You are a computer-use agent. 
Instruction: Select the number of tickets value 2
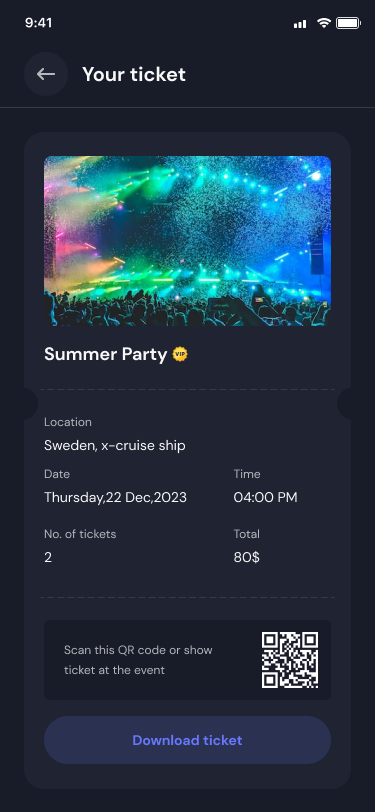tap(48, 558)
